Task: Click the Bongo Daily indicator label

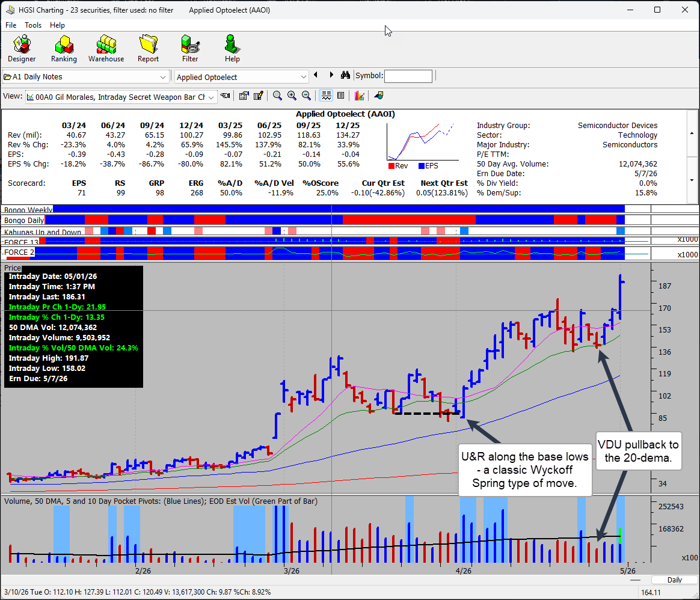Action: (x=24, y=220)
